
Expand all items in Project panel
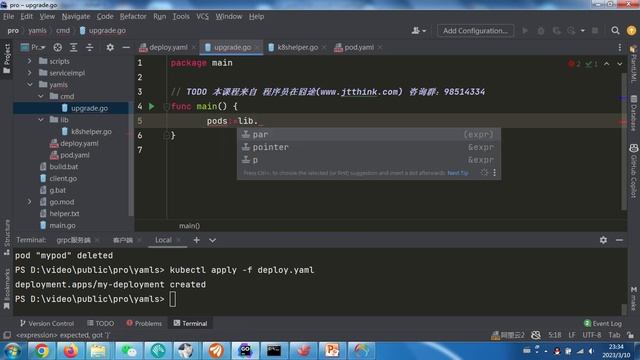click(x=73, y=47)
